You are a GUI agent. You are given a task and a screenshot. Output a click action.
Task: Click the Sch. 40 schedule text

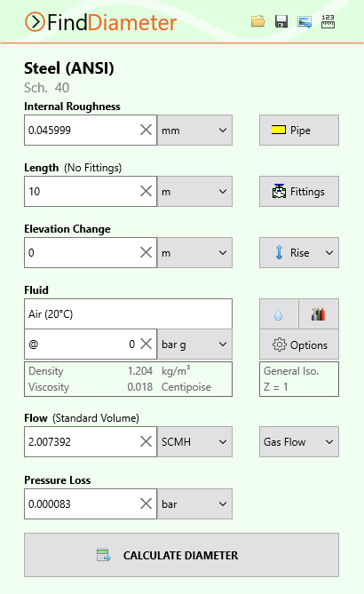(46, 88)
